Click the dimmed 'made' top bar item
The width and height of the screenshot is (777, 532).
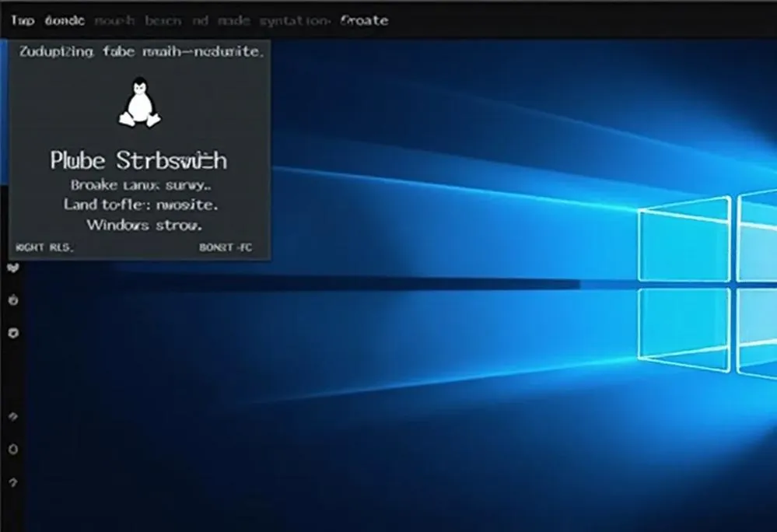coord(234,21)
